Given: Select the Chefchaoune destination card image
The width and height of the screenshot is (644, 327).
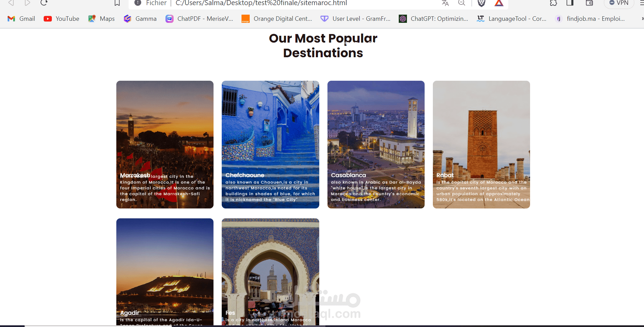Looking at the screenshot, I should pyautogui.click(x=270, y=144).
